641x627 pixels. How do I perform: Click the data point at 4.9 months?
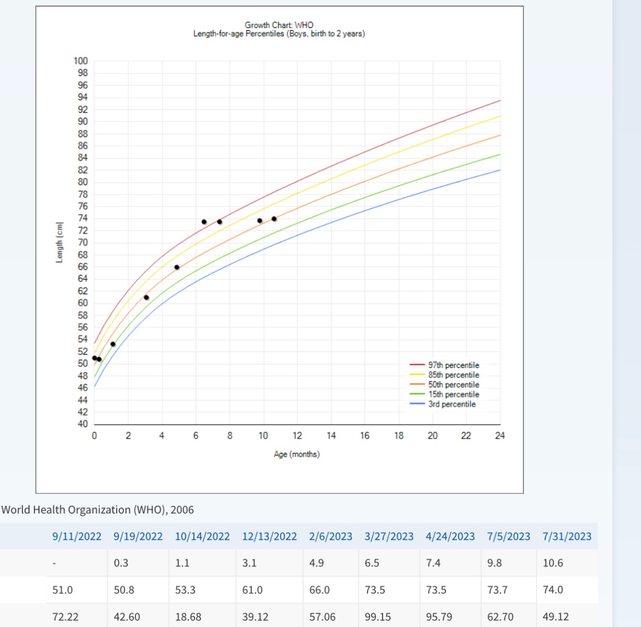pos(177,267)
